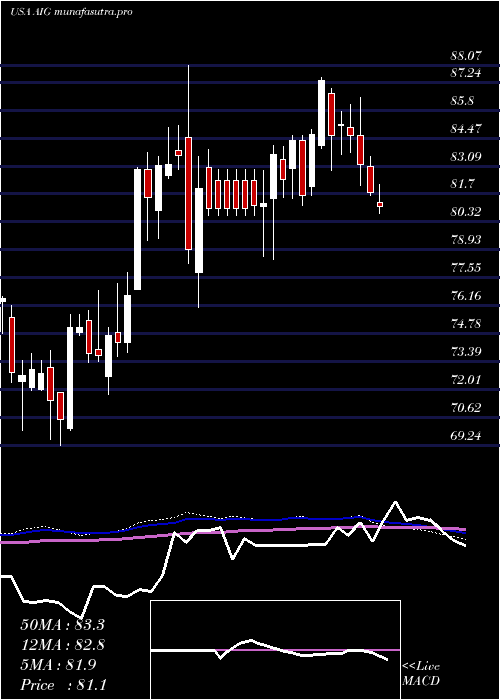
Task: Click the 88.07 price label
Action: (466, 56)
